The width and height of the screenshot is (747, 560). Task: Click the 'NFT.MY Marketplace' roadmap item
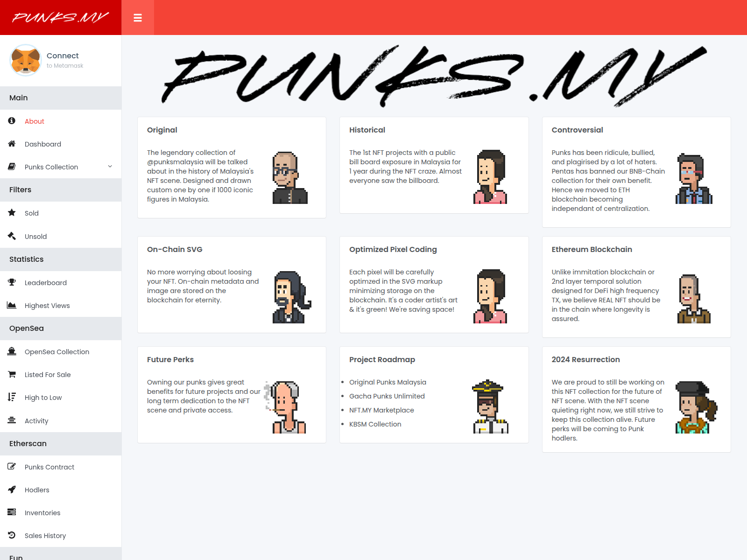pos(381,410)
